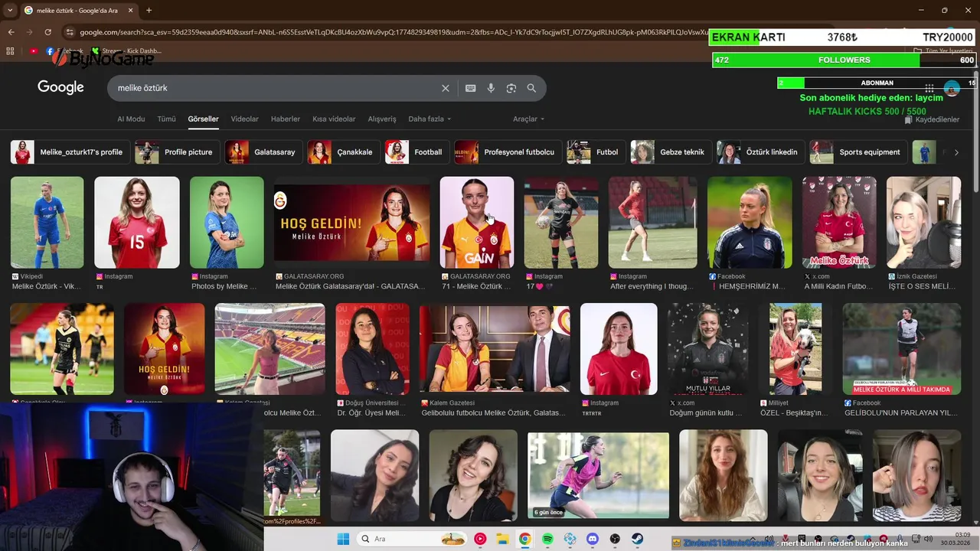Open the İznik Gazetesi image result
980x551 pixels.
click(x=923, y=223)
